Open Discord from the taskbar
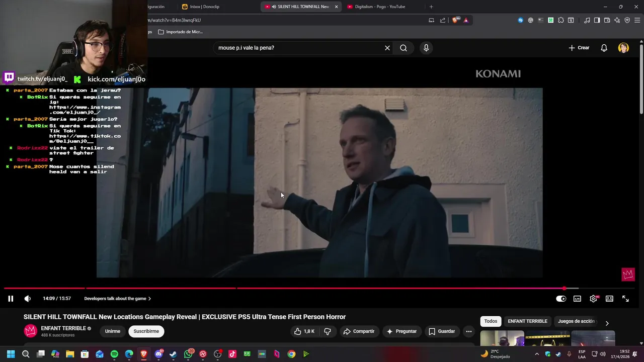This screenshot has width=644, height=362. tap(159, 354)
